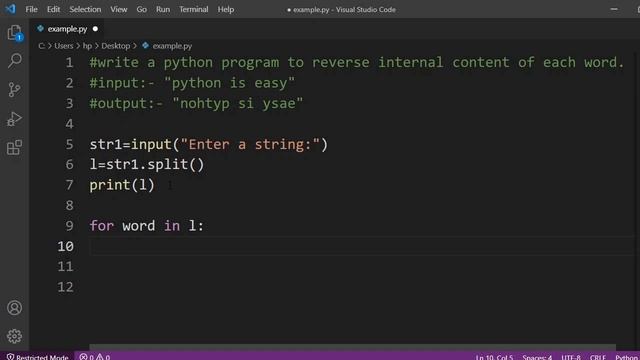Click the Python icon in breadcrumb
This screenshot has height=360, width=640.
click(145, 46)
